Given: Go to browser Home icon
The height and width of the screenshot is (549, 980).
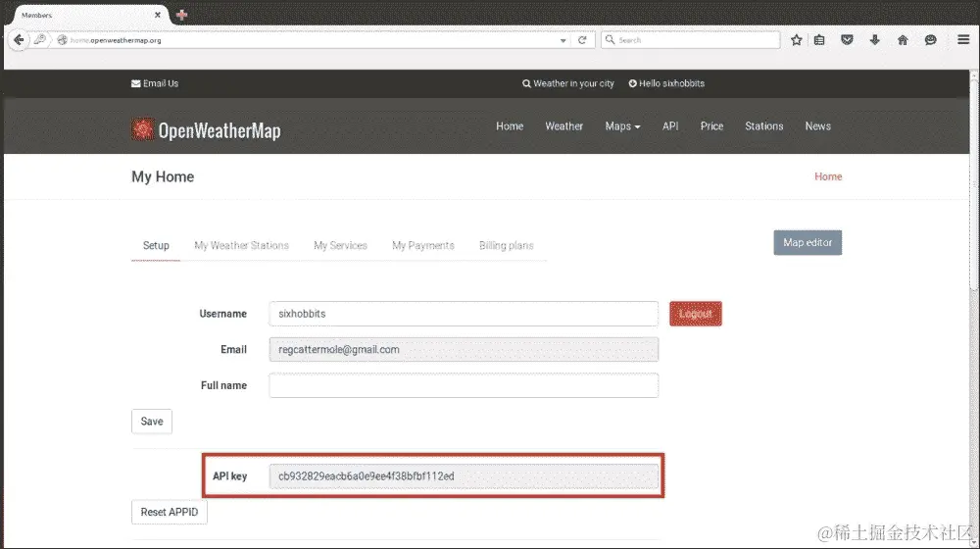Looking at the screenshot, I should pos(903,40).
